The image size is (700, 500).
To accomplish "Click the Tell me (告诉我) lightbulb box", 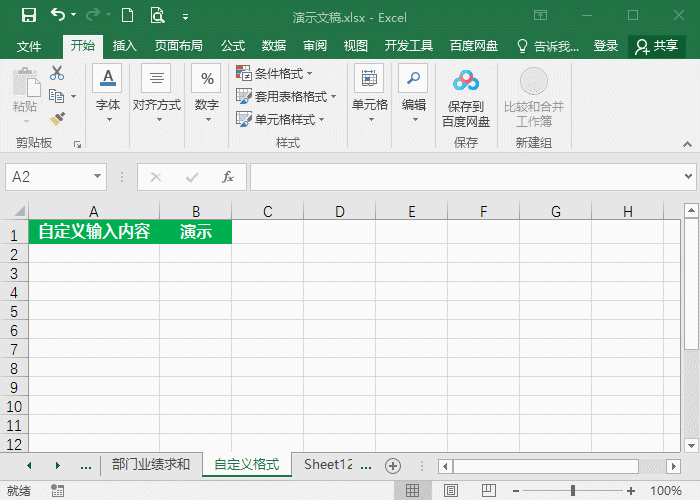I will click(x=547, y=46).
